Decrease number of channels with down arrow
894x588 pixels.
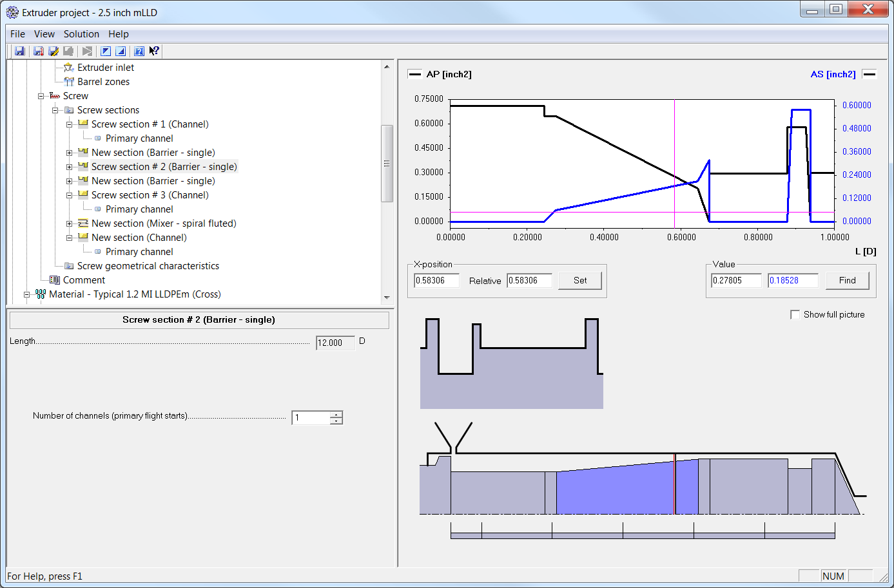tap(336, 421)
